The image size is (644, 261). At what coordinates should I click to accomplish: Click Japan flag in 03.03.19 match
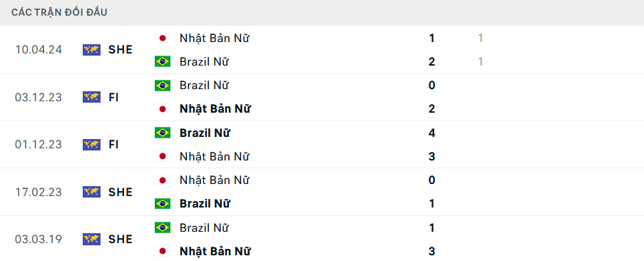163,251
